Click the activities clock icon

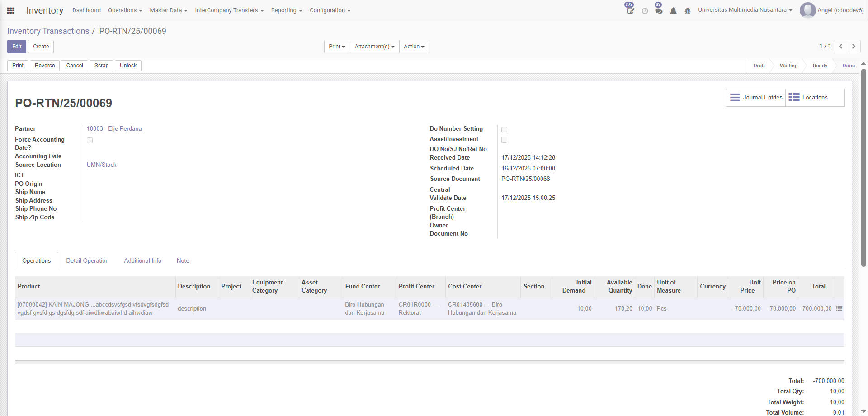click(x=645, y=11)
